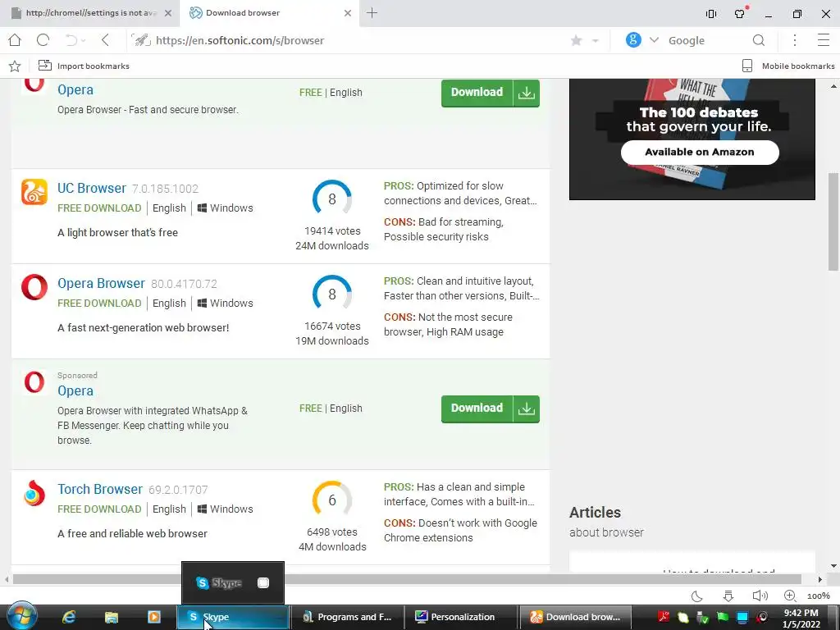Toggle page sound speaker icon
The width and height of the screenshot is (840, 630).
(x=760, y=596)
